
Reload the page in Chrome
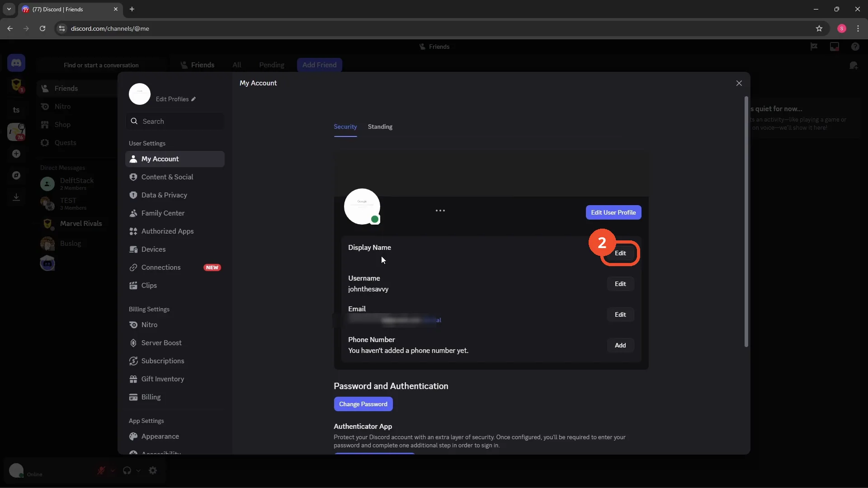[42, 28]
